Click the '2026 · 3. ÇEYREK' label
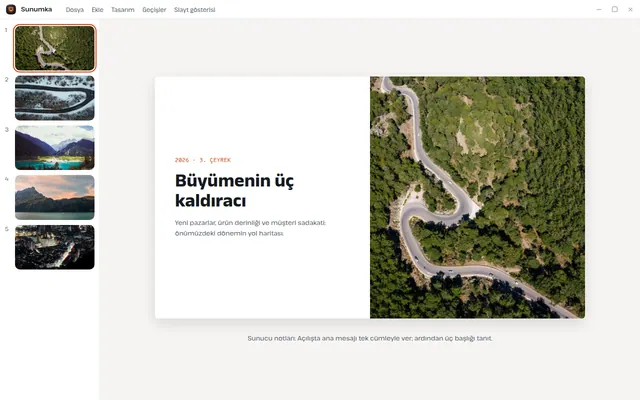This screenshot has width=640, height=400. [203, 160]
